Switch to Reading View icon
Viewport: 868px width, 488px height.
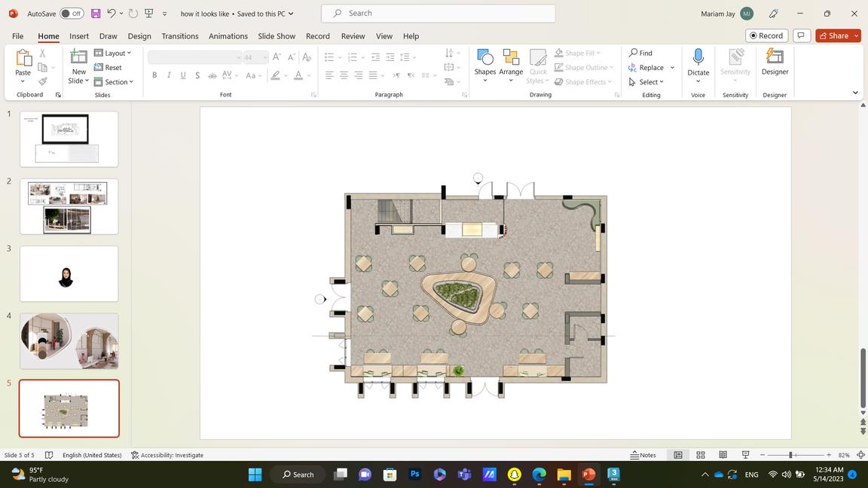(x=723, y=455)
